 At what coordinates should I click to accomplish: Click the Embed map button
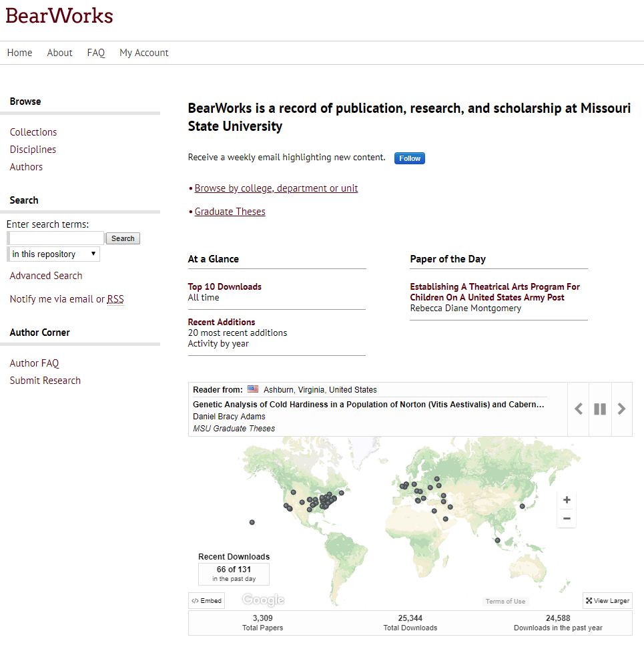(x=207, y=601)
